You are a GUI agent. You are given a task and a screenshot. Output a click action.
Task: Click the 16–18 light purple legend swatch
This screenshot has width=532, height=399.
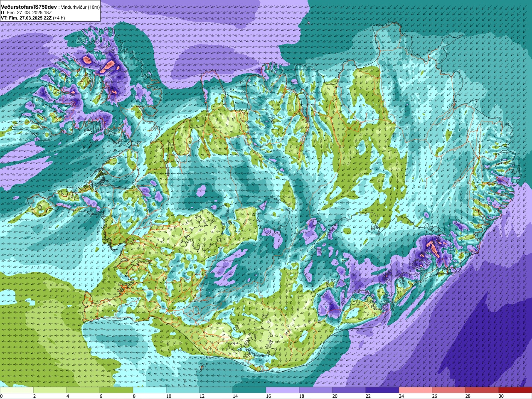coord(283,390)
